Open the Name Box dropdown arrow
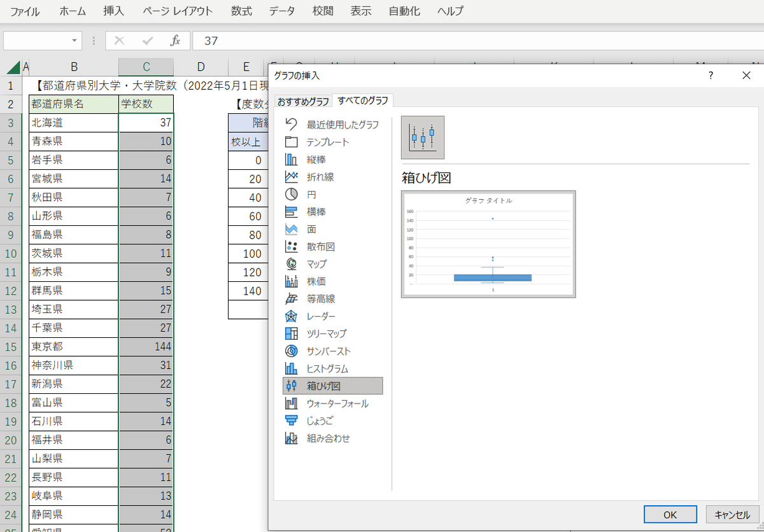This screenshot has height=532, width=764. pos(75,41)
